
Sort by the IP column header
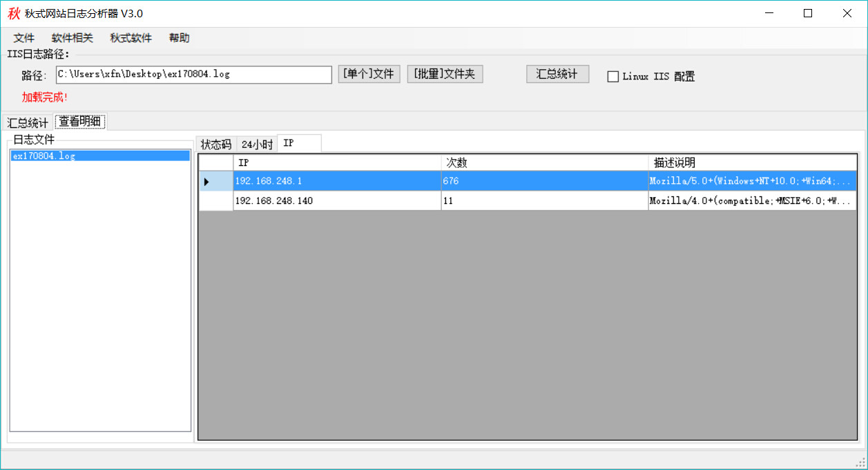click(x=337, y=163)
